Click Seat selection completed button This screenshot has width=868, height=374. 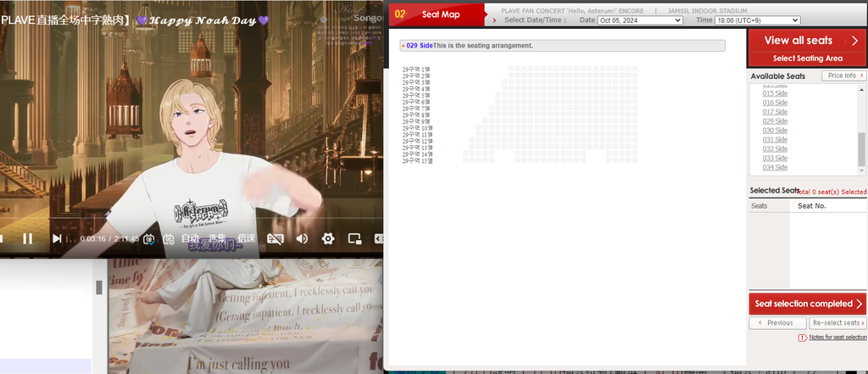click(x=807, y=304)
